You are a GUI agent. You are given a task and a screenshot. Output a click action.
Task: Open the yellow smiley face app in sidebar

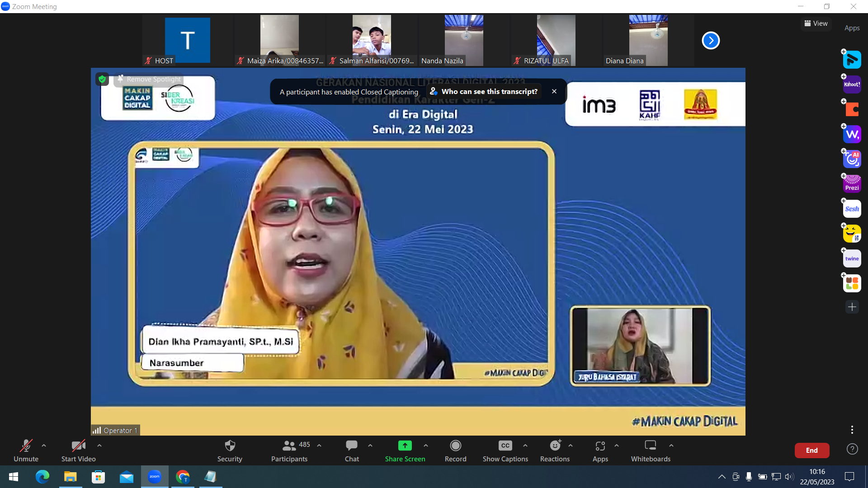[x=852, y=234]
